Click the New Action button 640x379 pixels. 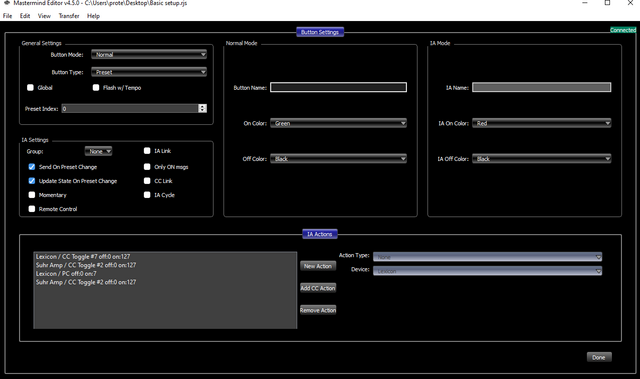(318, 266)
